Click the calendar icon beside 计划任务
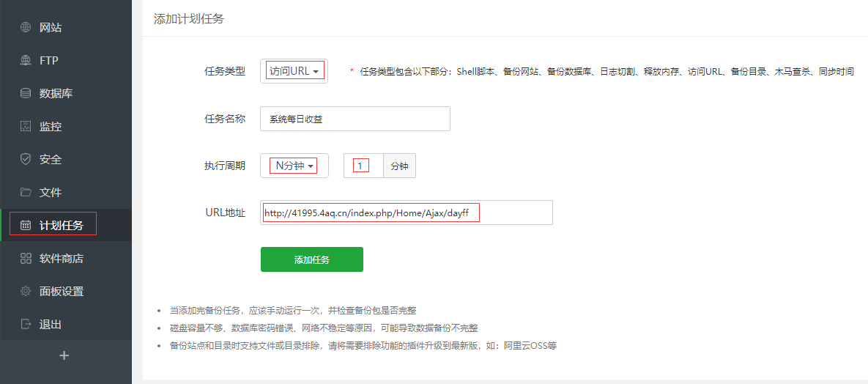 pos(26,226)
